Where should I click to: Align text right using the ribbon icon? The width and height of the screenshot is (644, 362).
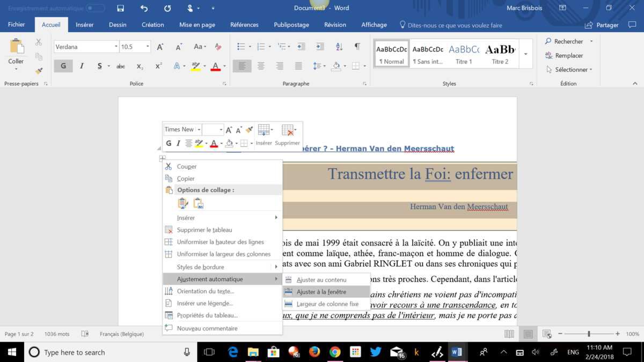280,66
